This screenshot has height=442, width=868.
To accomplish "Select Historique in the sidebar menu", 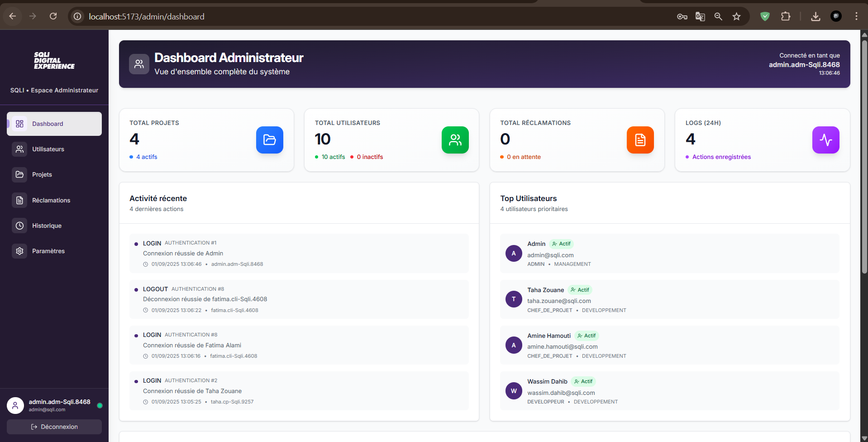I will tap(47, 226).
